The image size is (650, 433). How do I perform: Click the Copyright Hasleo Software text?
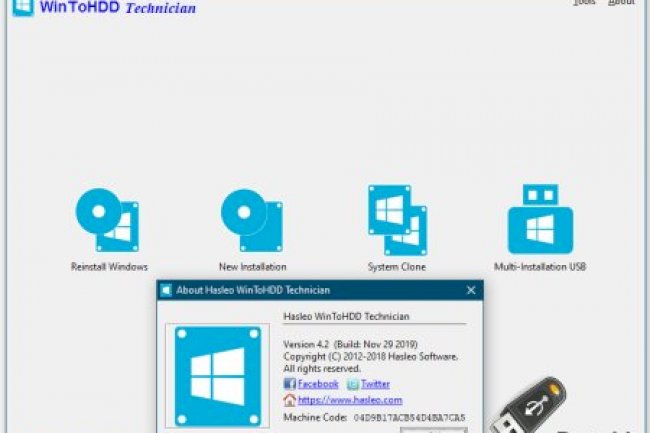pos(371,357)
